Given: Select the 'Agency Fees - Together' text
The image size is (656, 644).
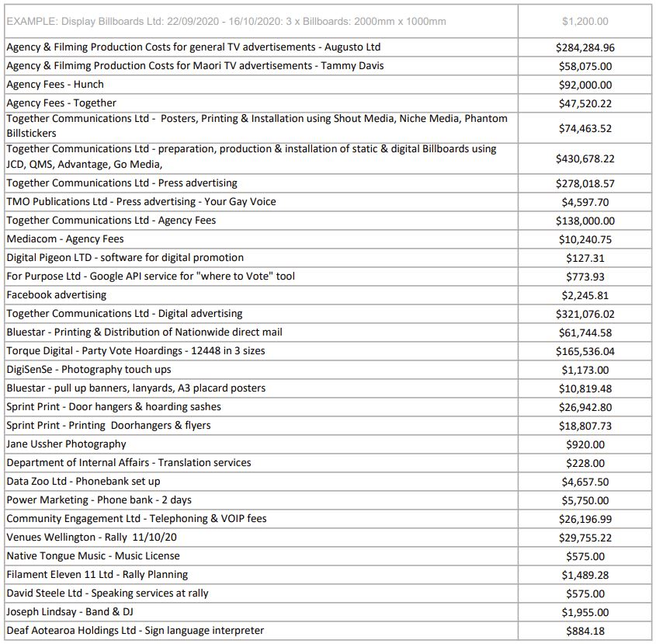Looking at the screenshot, I should [x=61, y=103].
